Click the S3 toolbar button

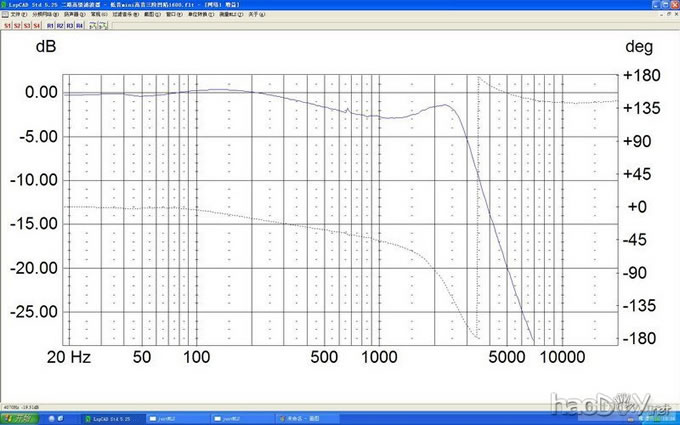tap(27, 24)
